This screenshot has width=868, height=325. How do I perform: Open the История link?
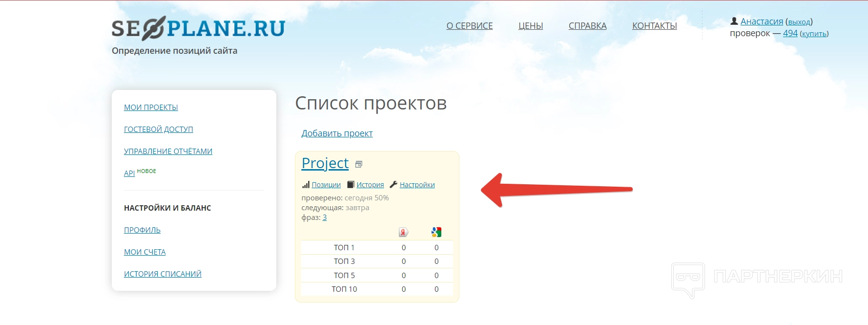(x=370, y=185)
